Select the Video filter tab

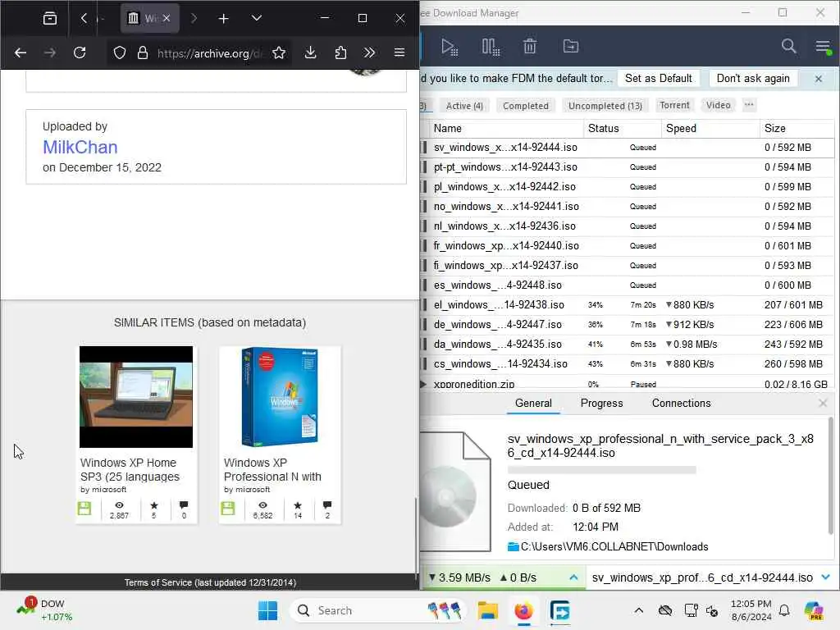[x=718, y=105]
